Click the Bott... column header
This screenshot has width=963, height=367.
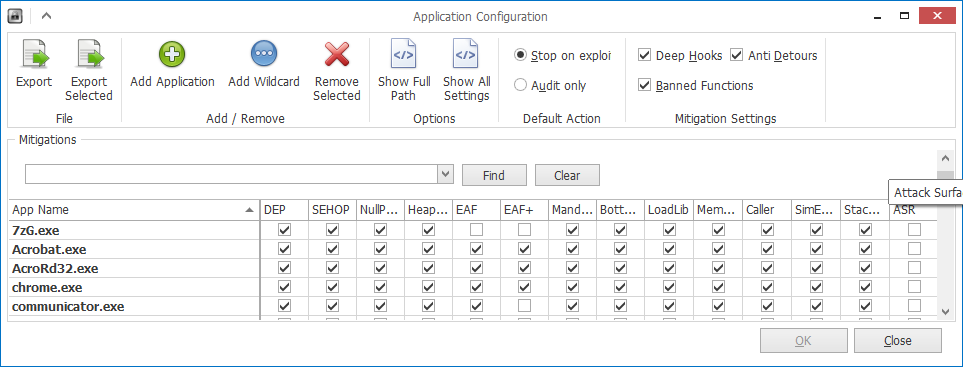point(620,210)
